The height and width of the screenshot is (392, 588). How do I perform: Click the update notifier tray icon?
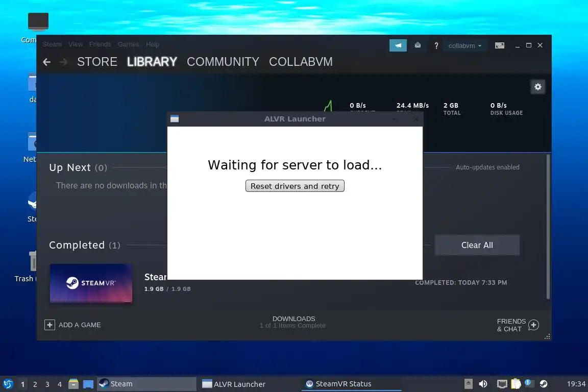(528, 383)
